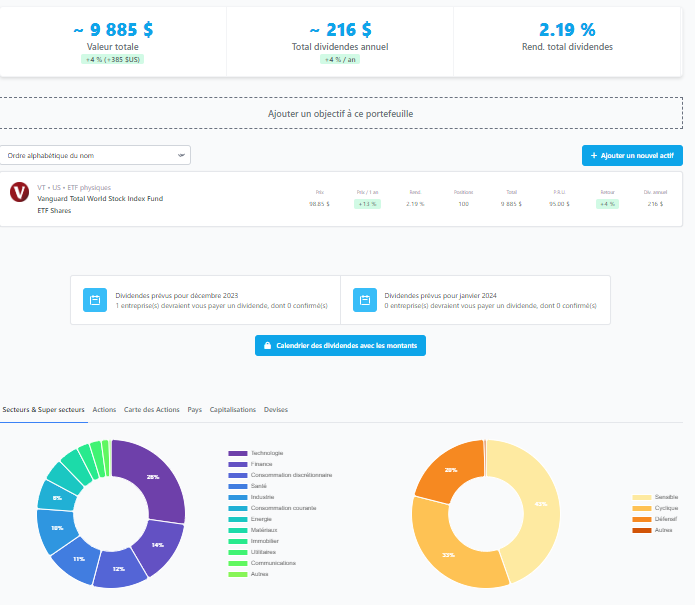Viewport: 695px width, 605px height.
Task: Click the lock icon on Calendrier button
Action: tap(267, 345)
